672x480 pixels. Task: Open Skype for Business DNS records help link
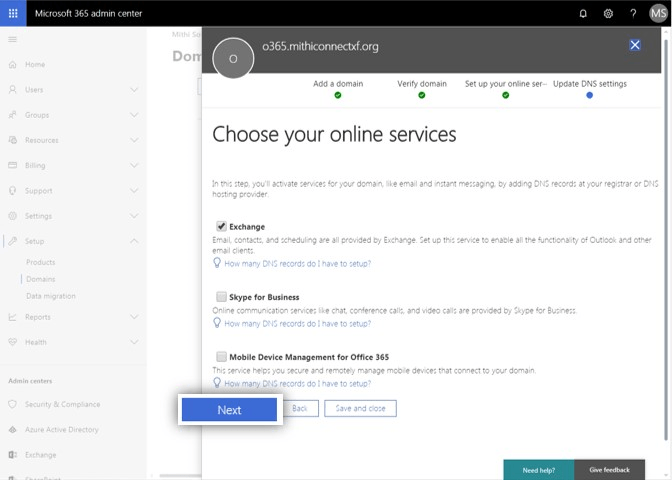click(x=297, y=324)
